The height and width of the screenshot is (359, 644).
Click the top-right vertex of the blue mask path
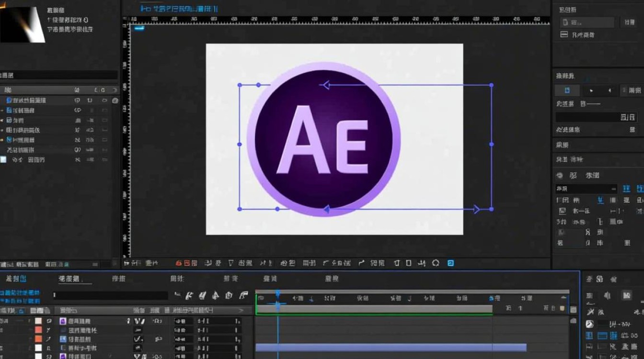(x=491, y=85)
